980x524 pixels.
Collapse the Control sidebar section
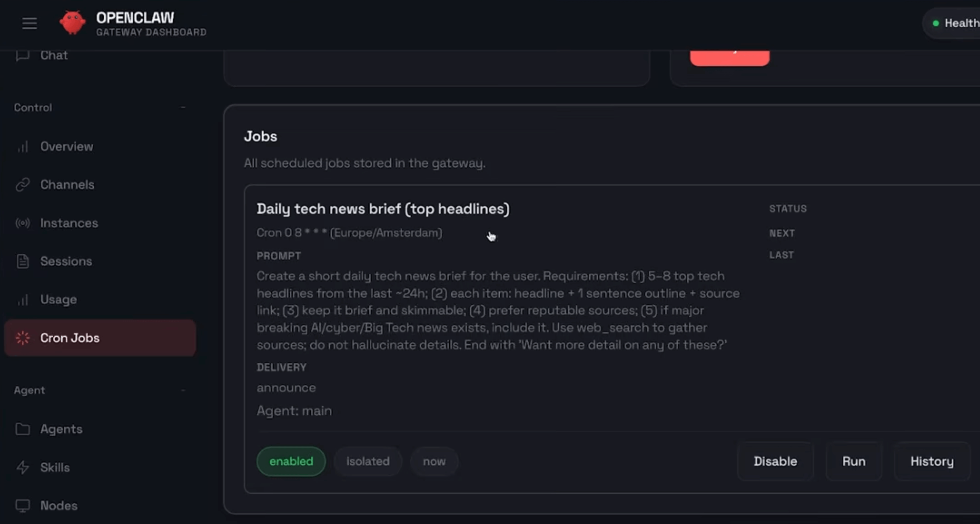pyautogui.click(x=183, y=107)
